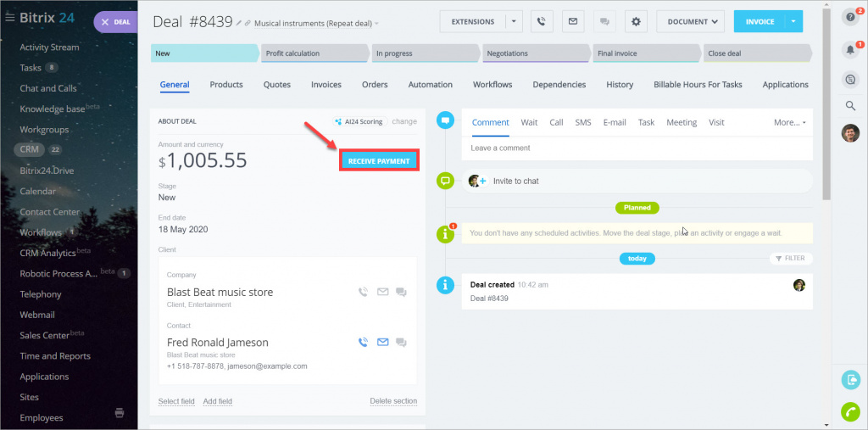Click the green chat timeline icon

pyautogui.click(x=445, y=181)
